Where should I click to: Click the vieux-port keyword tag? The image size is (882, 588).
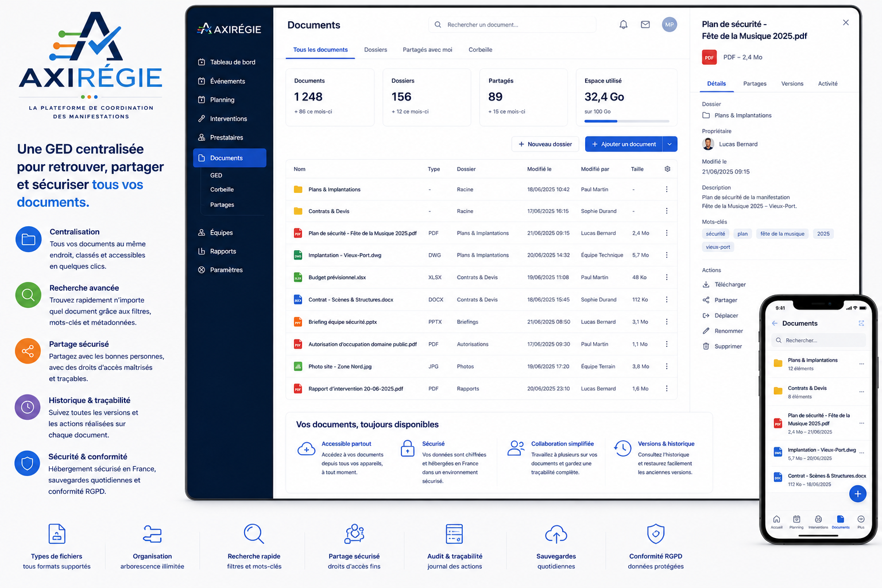pos(718,247)
